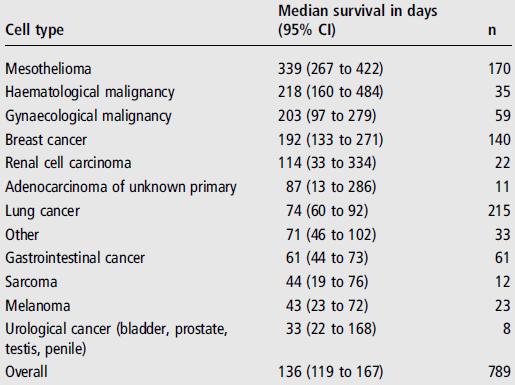The width and height of the screenshot is (515, 385).
Task: Click the Urological cancer row label
Action: pos(116,339)
